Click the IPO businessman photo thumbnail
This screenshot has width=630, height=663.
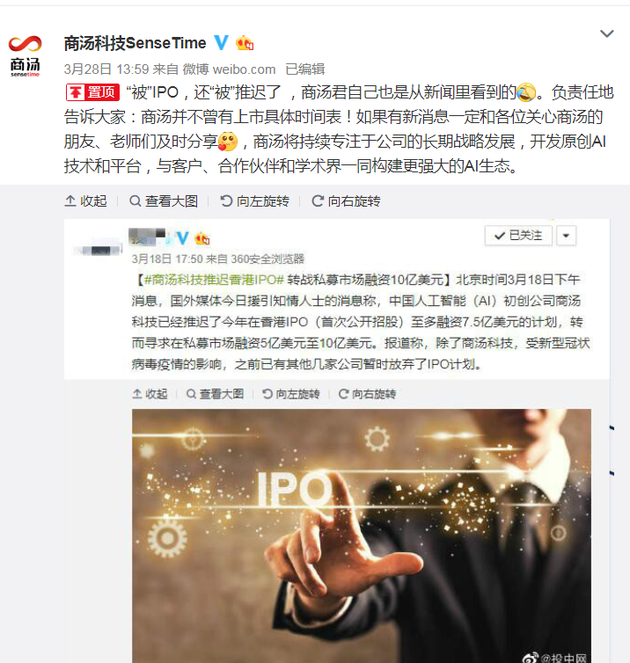click(362, 536)
